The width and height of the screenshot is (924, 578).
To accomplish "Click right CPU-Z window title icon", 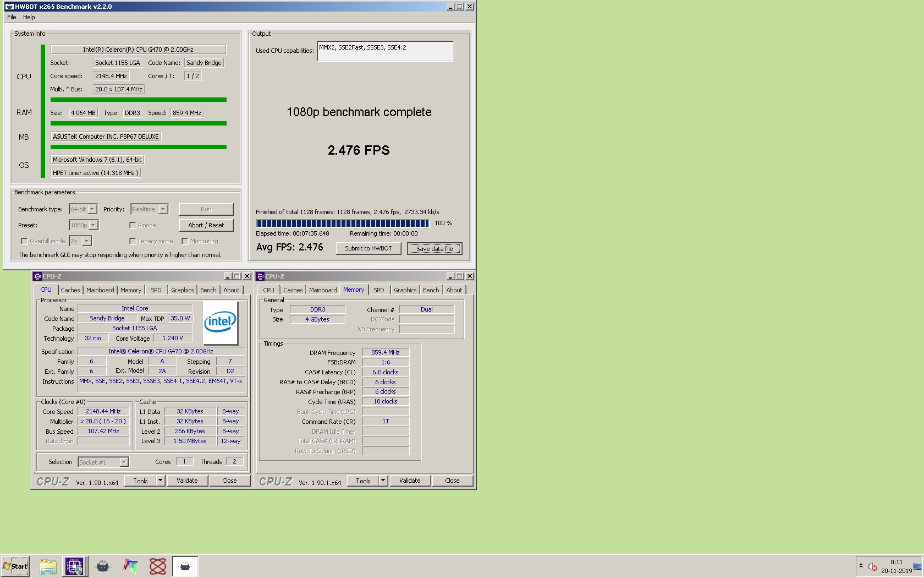I will click(x=260, y=276).
